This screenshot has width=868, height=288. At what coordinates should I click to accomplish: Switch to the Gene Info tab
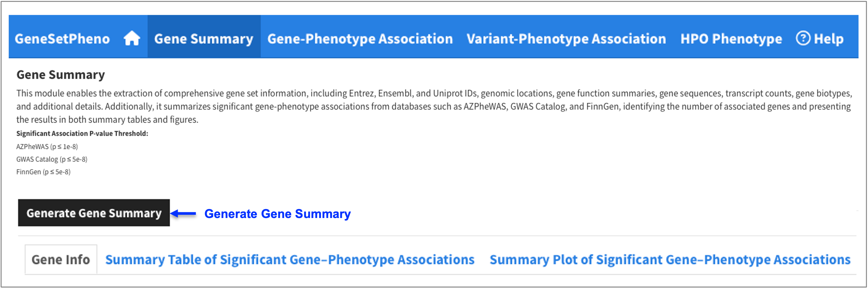[x=61, y=259]
